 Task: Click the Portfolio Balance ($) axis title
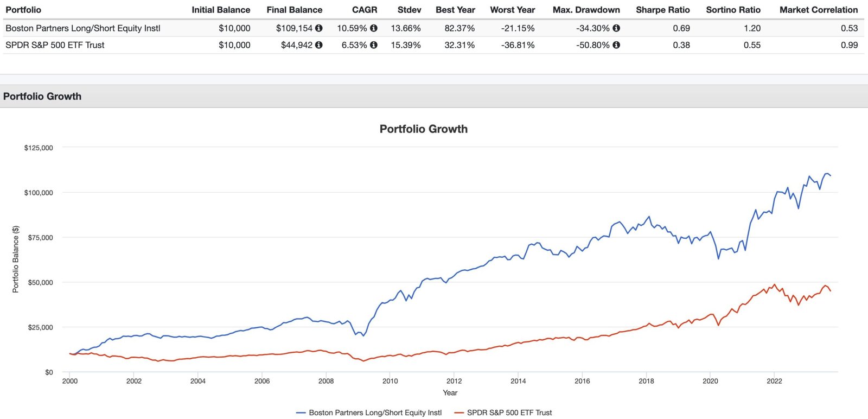(x=15, y=259)
